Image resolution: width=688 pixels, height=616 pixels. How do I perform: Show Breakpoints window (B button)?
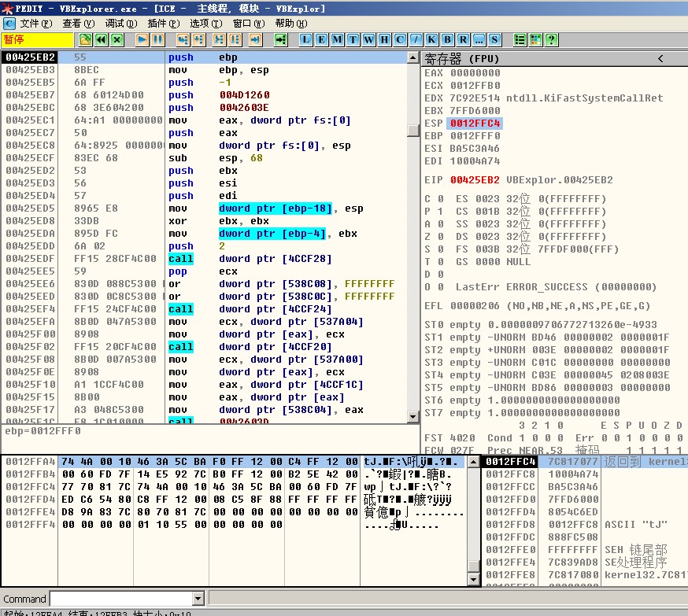point(447,39)
